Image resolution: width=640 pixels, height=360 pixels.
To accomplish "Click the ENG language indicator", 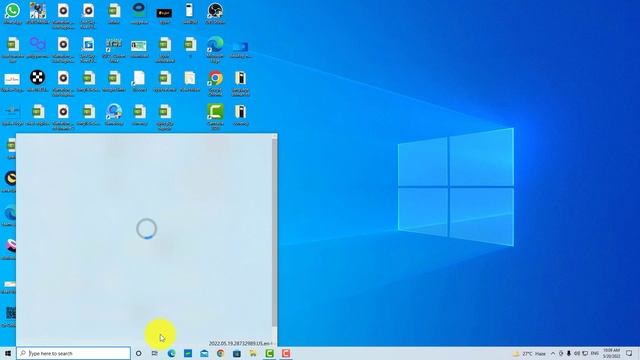I will click(x=595, y=353).
